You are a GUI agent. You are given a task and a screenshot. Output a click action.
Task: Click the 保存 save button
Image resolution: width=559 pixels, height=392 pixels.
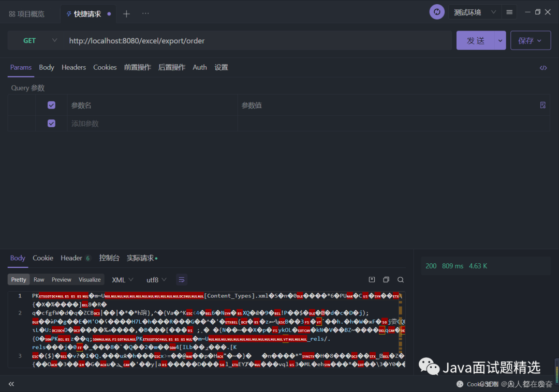tap(530, 40)
